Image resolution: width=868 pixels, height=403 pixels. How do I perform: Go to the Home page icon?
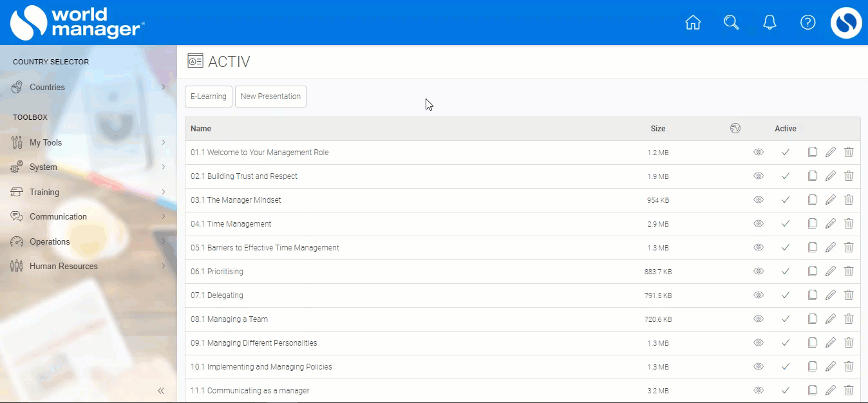(693, 23)
